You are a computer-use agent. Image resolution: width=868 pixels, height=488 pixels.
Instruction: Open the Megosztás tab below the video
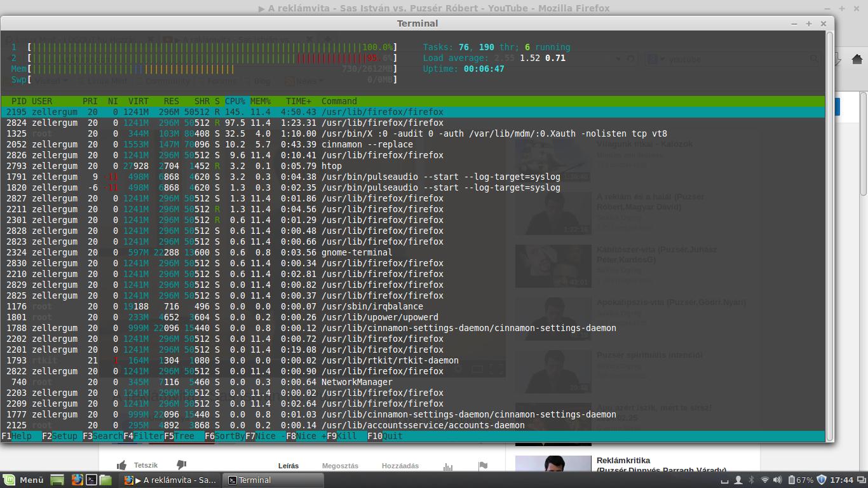click(x=340, y=466)
